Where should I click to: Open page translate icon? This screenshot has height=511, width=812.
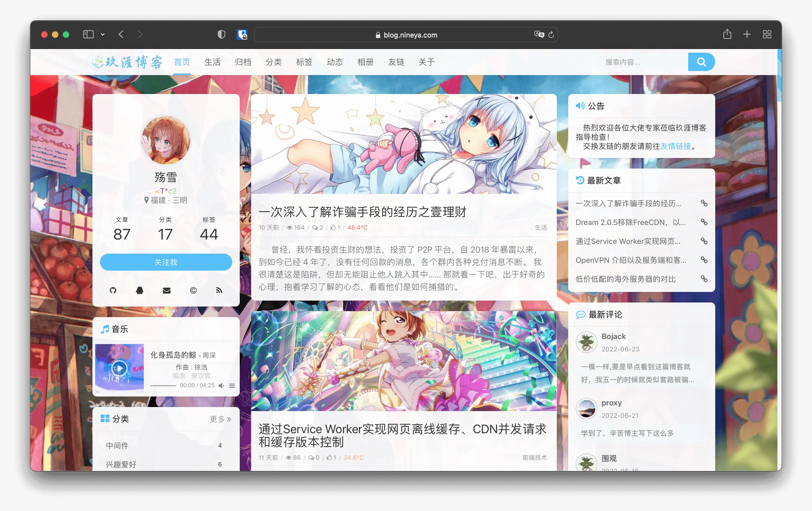point(539,34)
